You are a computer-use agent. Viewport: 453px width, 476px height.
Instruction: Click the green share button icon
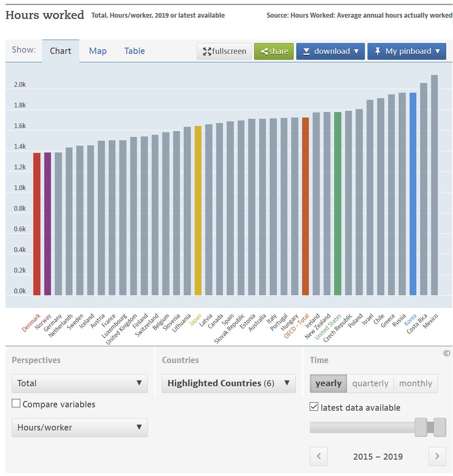[x=265, y=51]
